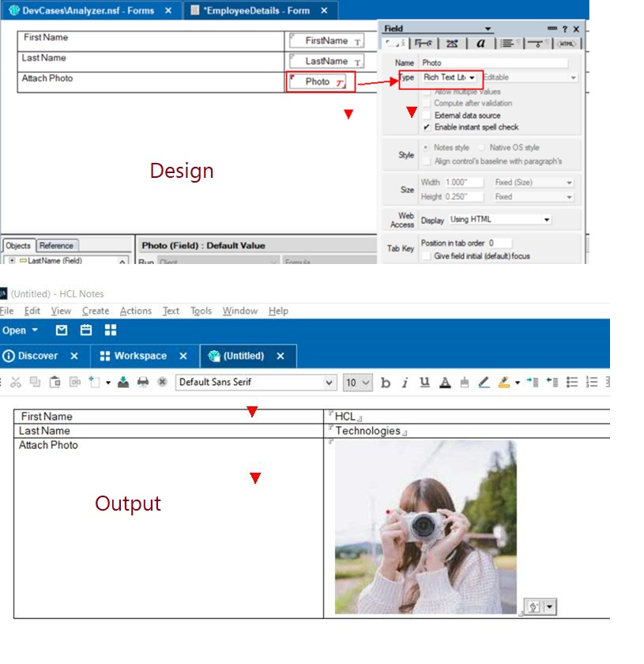644x664 pixels.
Task: Select the bulleted list icon
Action: (x=572, y=383)
